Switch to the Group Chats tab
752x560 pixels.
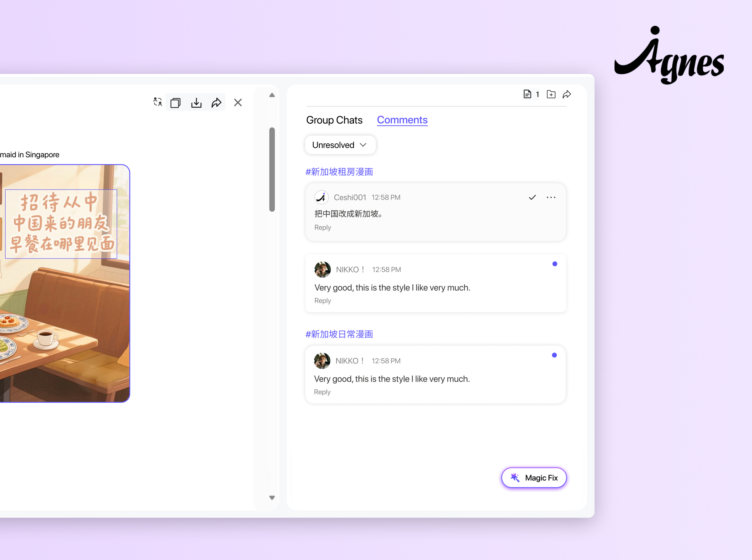click(x=334, y=120)
